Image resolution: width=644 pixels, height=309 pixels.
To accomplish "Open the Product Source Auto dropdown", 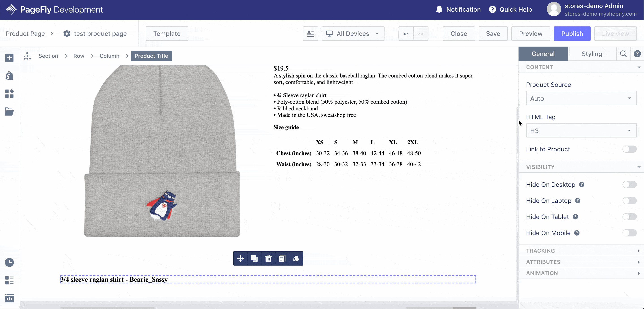I will click(x=581, y=99).
